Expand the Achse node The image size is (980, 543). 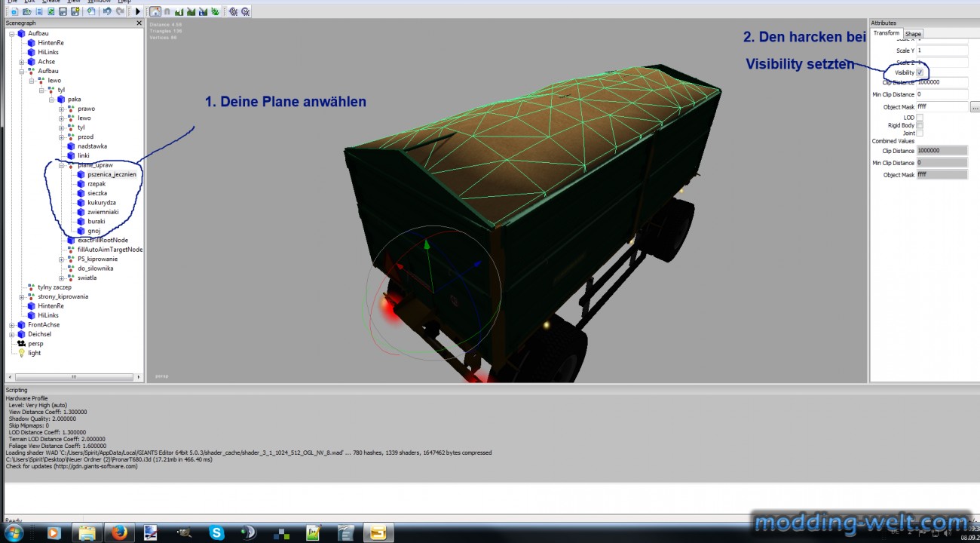click(22, 62)
